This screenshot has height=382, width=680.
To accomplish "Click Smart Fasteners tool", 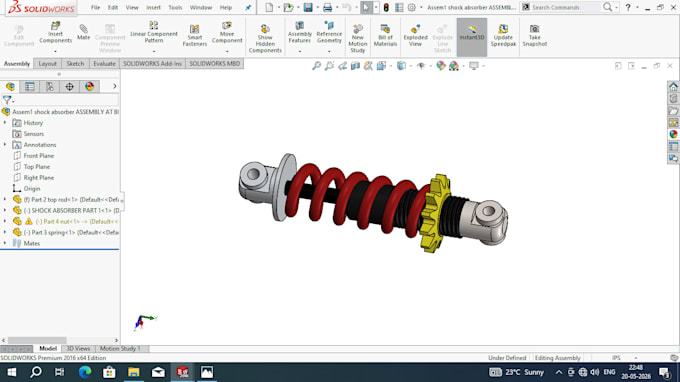I will click(194, 35).
